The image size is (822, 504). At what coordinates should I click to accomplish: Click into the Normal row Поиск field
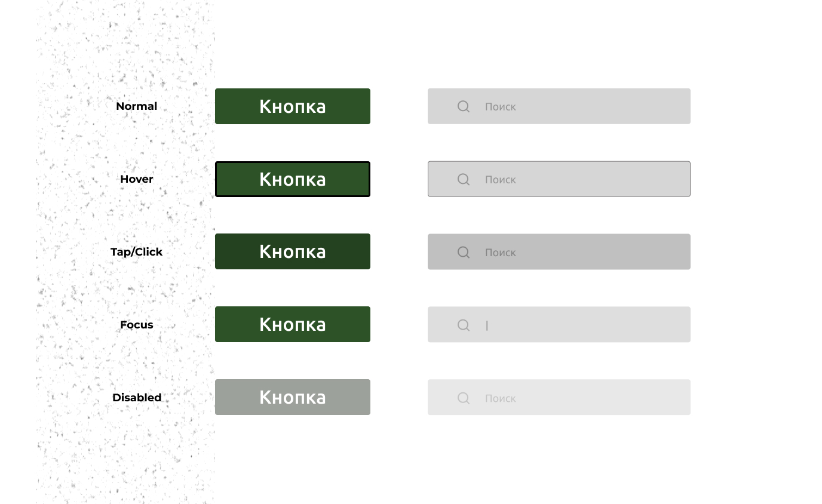coord(559,106)
